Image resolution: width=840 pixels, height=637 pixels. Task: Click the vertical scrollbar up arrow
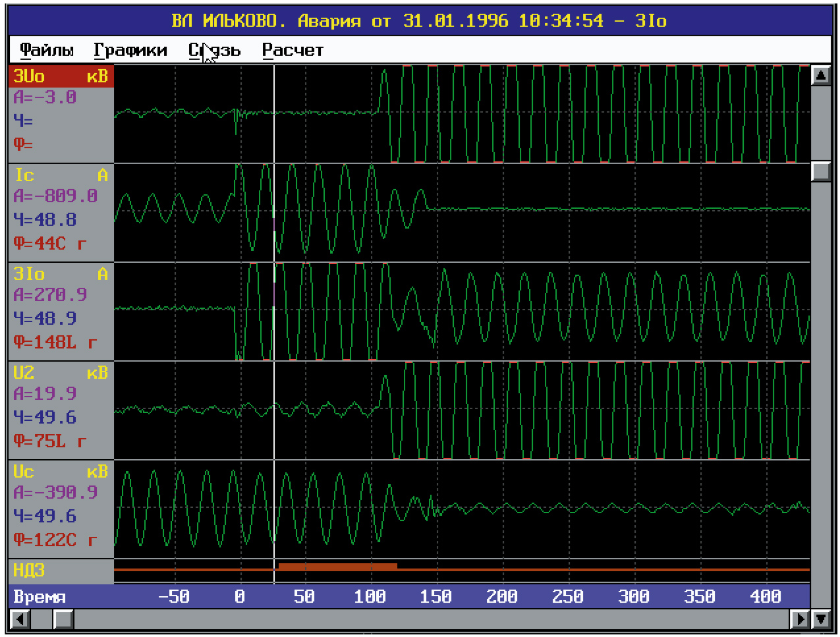821,75
